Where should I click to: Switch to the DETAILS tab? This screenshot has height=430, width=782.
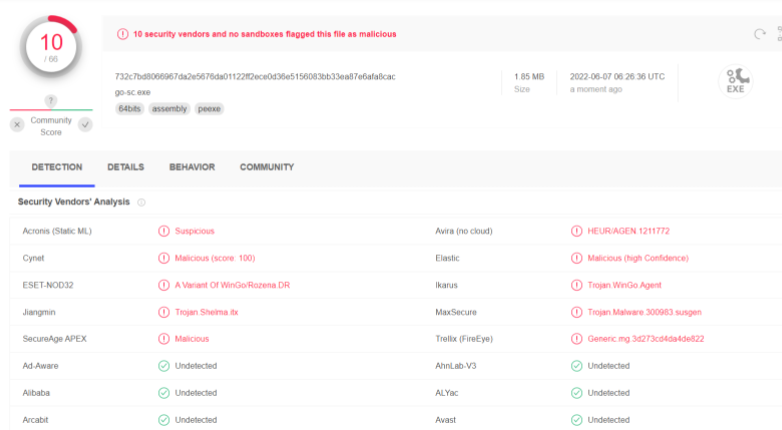126,167
